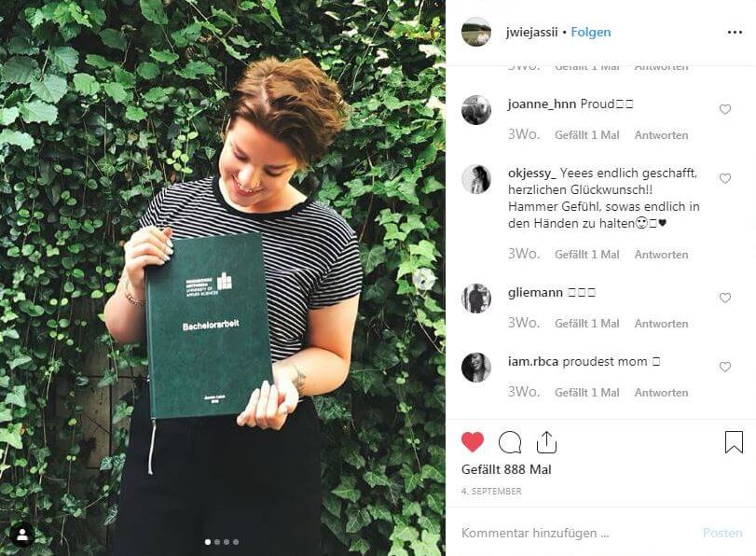This screenshot has width=756, height=556.
Task: Follow jwiejassii with the Folgen link
Action: (591, 33)
